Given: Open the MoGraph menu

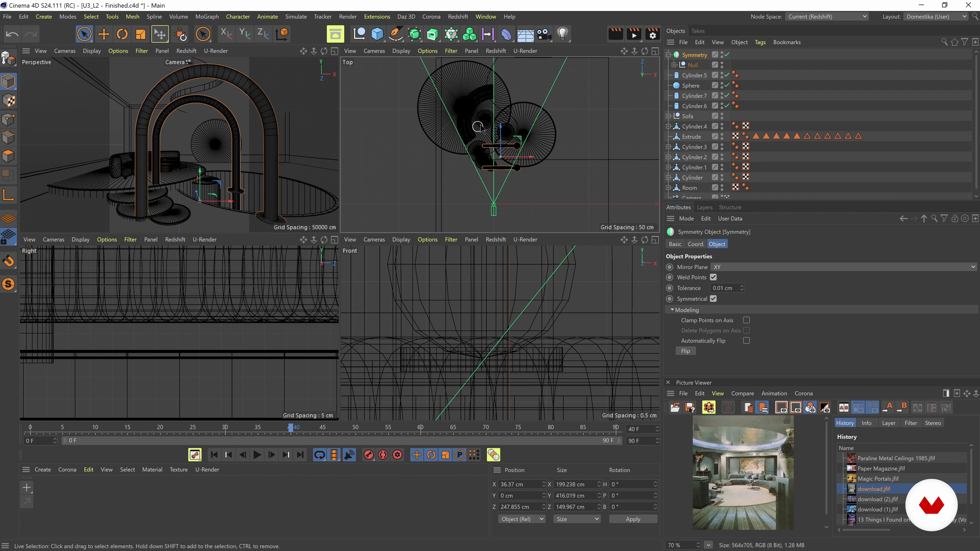Looking at the screenshot, I should (x=207, y=17).
